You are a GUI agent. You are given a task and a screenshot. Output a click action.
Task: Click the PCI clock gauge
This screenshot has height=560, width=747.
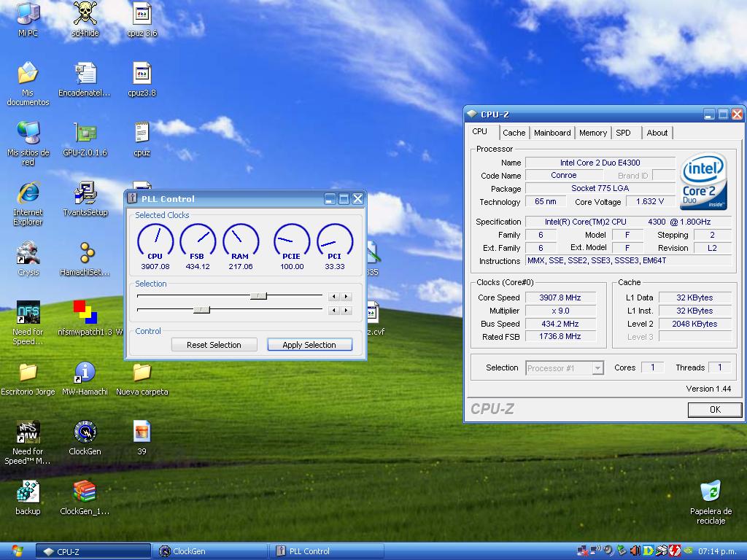click(x=335, y=242)
